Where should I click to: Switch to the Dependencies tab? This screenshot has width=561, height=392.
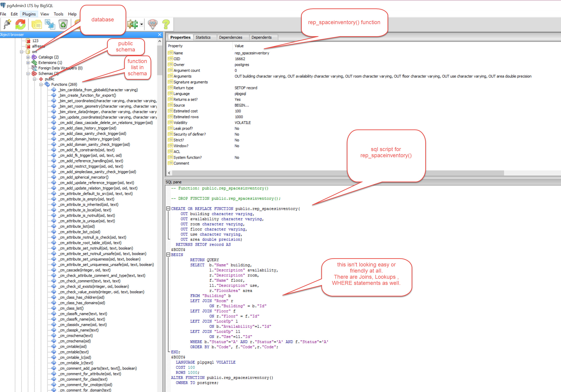click(x=230, y=37)
